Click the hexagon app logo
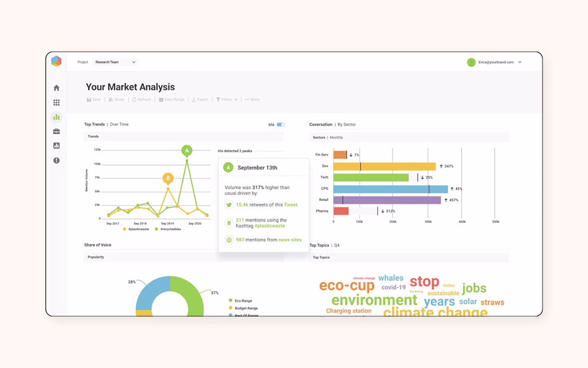Viewport: 588px width, 368px height. click(56, 61)
